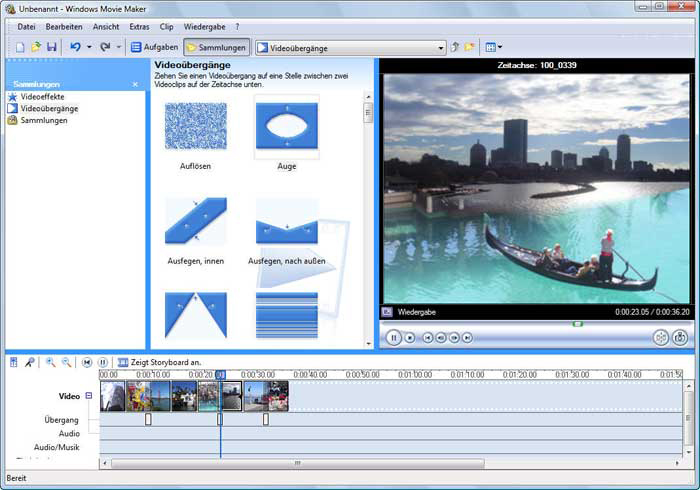This screenshot has width=700, height=490.
Task: Toggle the Sammlungen pane button
Action: pos(216,47)
